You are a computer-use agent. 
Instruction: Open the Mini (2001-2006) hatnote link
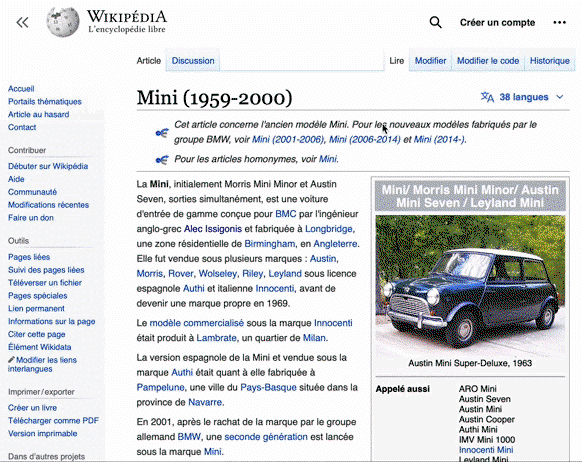click(x=288, y=140)
